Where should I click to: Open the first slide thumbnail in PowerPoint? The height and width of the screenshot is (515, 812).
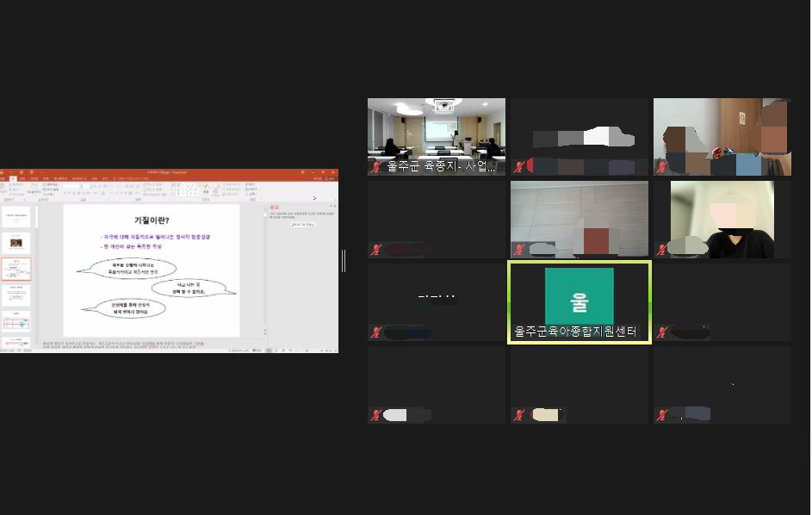pos(16,217)
